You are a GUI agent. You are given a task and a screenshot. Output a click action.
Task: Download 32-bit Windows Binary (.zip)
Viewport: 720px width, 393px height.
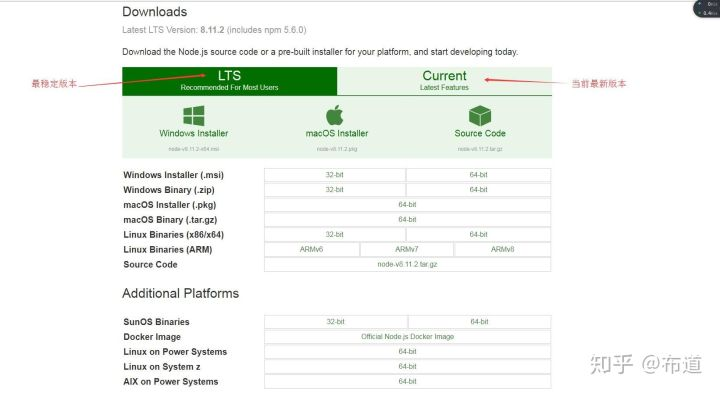point(335,190)
